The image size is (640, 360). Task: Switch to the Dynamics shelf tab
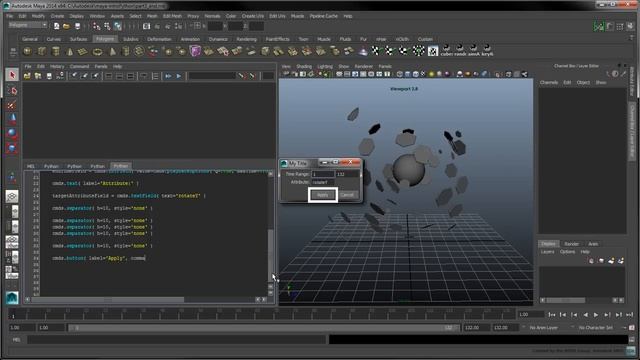[x=218, y=39]
